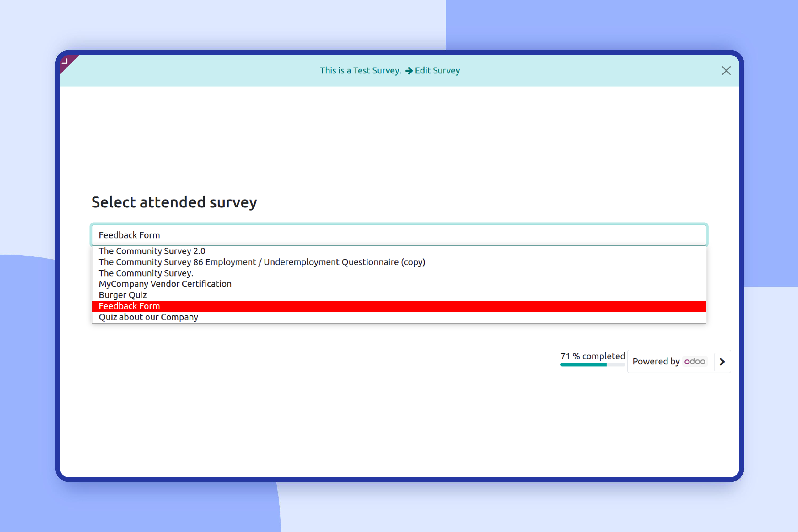Select MyCompany Vendor Certification option
The height and width of the screenshot is (532, 798).
[x=165, y=284]
